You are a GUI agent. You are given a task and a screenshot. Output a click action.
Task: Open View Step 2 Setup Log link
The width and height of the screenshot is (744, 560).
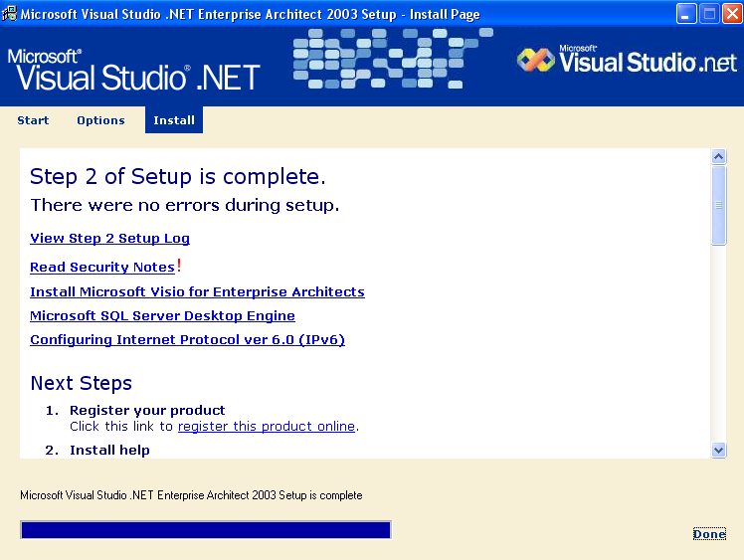(x=109, y=239)
